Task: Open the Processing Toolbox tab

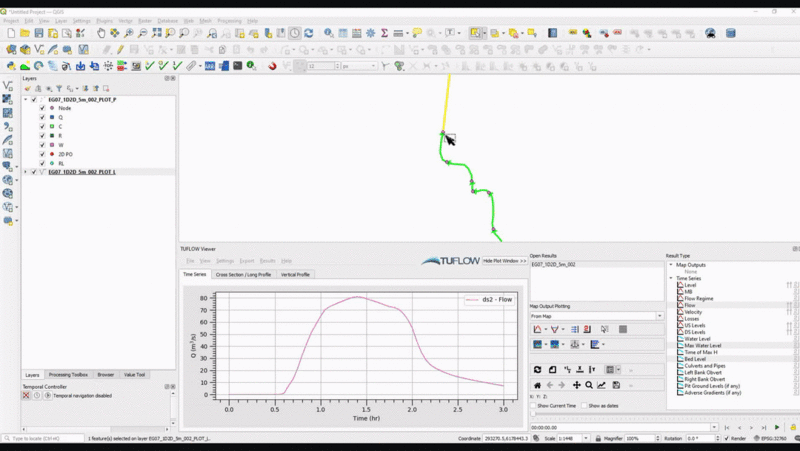Action: 69,374
